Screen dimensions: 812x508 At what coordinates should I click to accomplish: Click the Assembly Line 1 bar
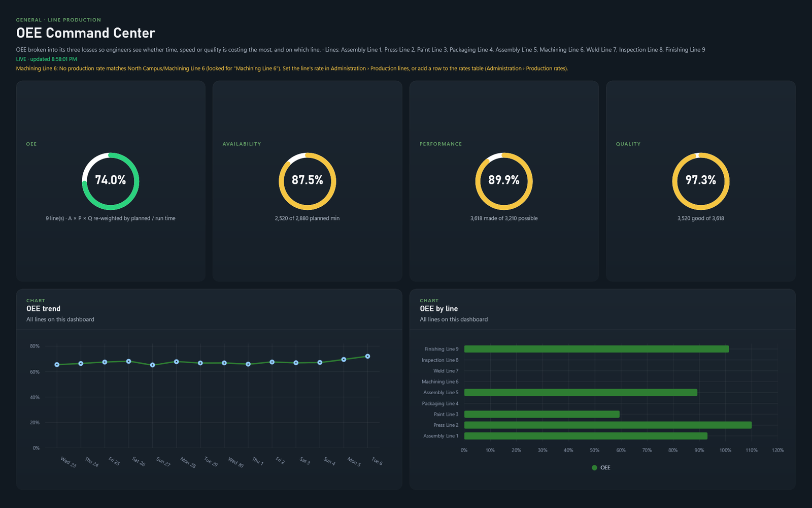(x=586, y=436)
